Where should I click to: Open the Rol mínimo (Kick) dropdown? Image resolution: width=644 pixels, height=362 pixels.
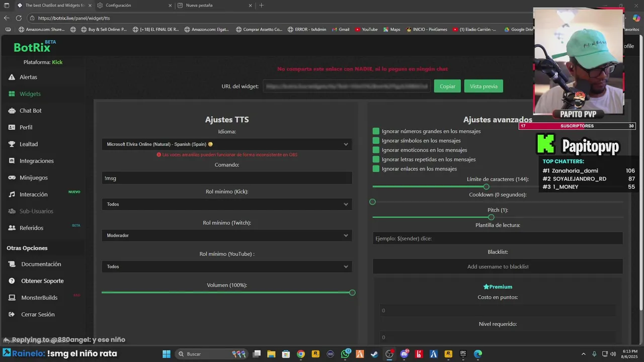point(227,204)
